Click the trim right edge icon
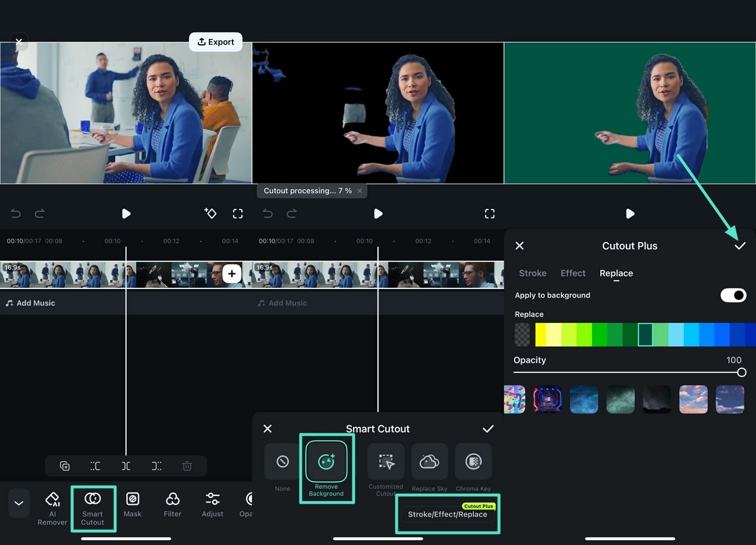Viewport: 756px width, 545px height. click(156, 466)
